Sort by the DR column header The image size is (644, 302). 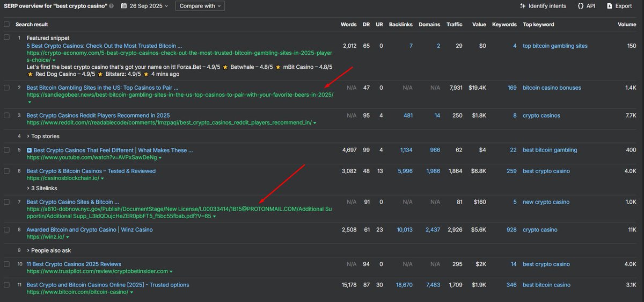(x=366, y=24)
